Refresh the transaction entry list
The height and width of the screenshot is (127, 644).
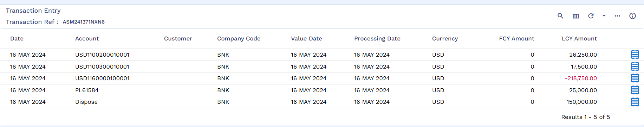point(591,16)
